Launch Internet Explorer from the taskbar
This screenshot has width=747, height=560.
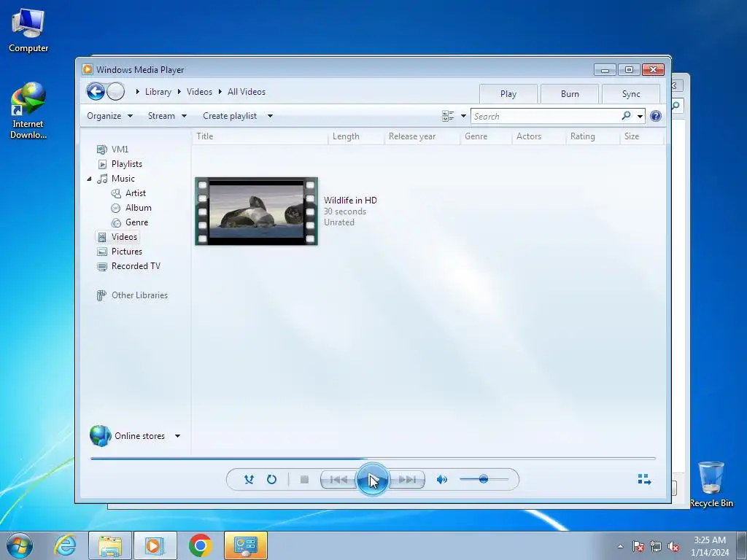point(65,545)
